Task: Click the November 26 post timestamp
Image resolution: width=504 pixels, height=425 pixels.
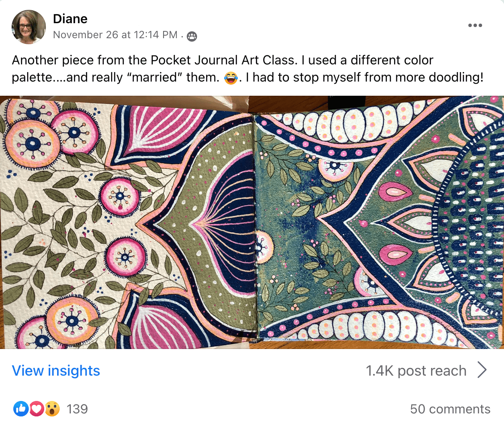Action: pyautogui.click(x=115, y=35)
